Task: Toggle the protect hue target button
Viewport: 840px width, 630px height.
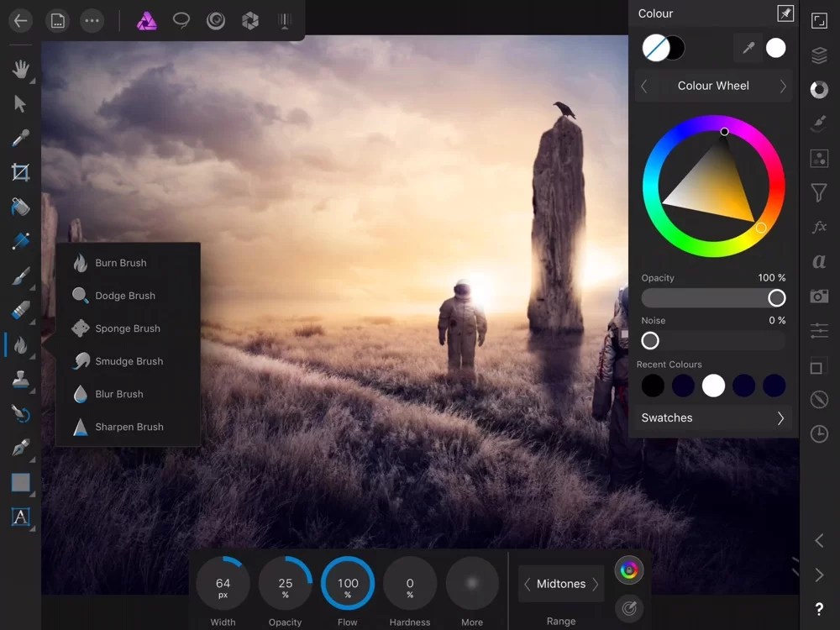Action: (629, 608)
